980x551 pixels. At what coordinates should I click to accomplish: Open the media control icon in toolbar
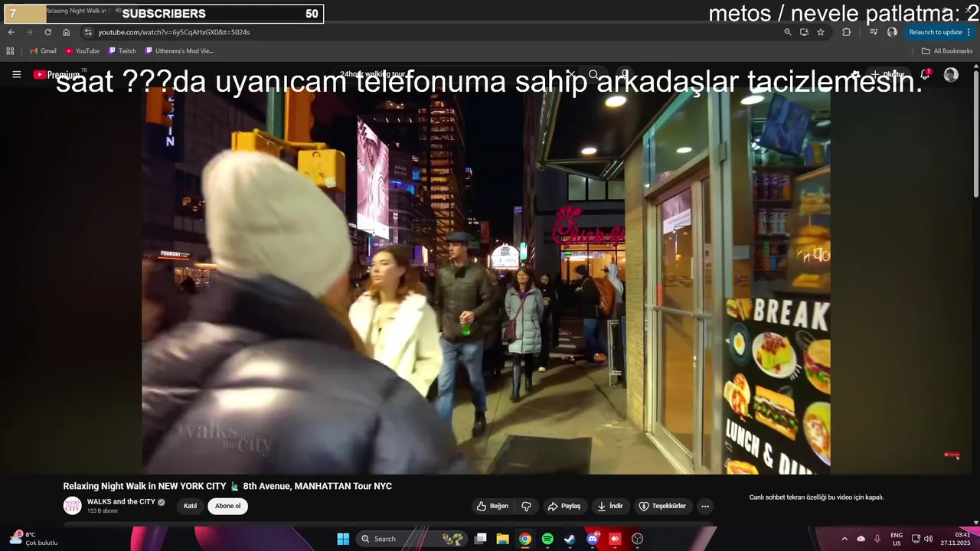tap(874, 32)
